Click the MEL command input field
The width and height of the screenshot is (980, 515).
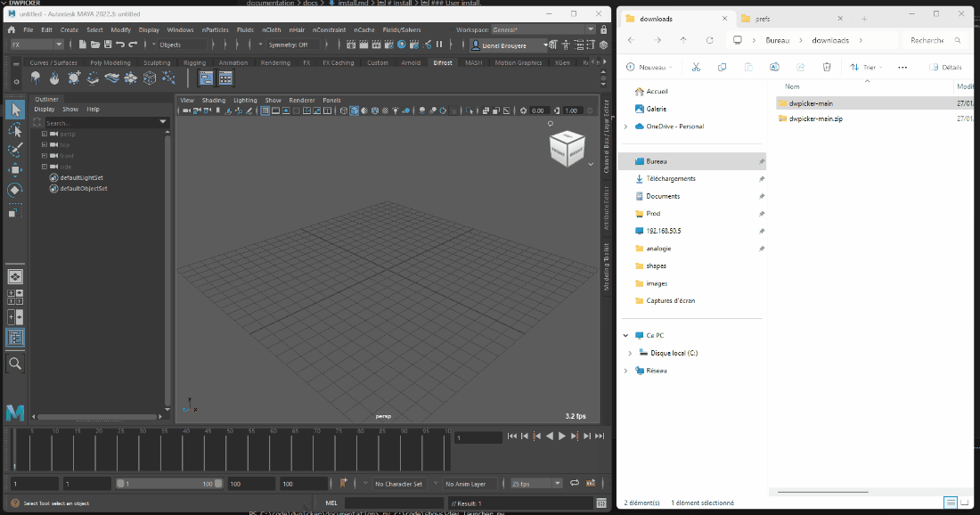(x=394, y=503)
